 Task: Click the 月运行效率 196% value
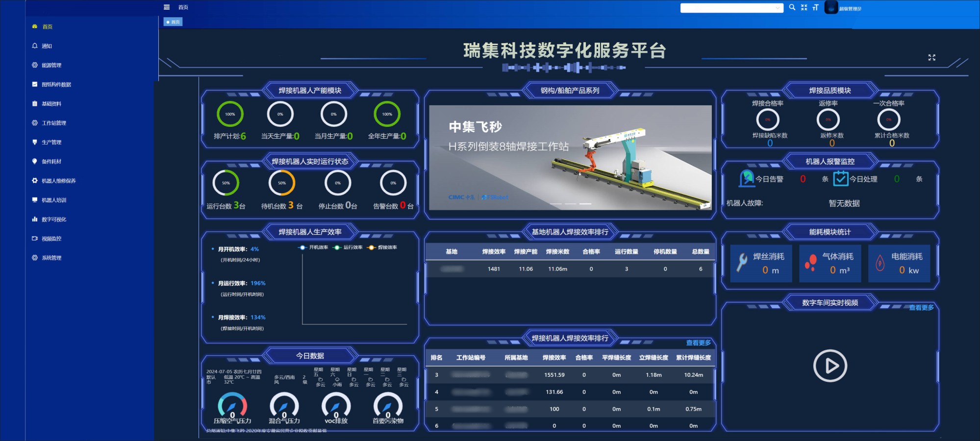(x=258, y=283)
